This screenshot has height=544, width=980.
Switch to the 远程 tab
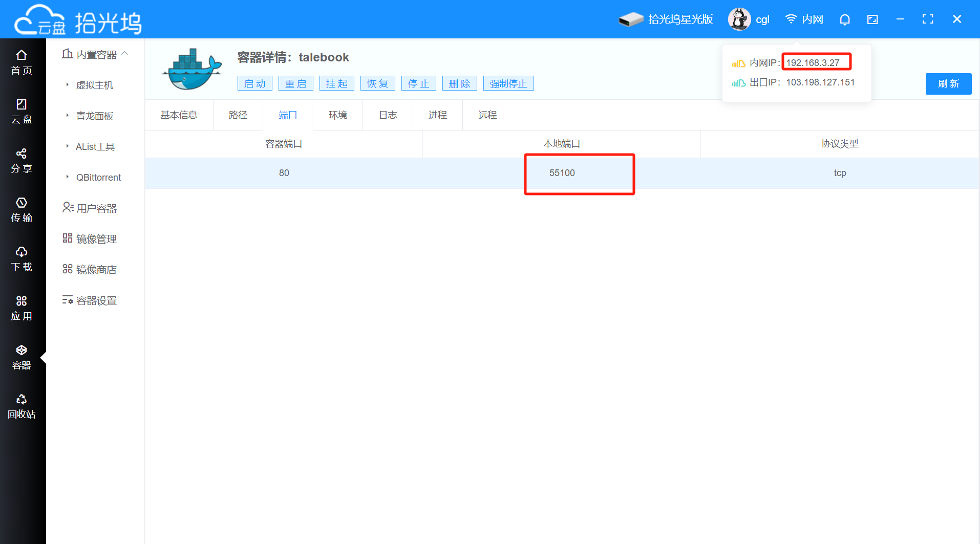487,115
